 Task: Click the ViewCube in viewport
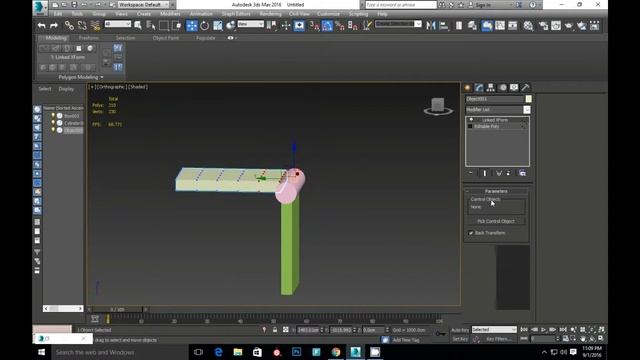pyautogui.click(x=438, y=106)
